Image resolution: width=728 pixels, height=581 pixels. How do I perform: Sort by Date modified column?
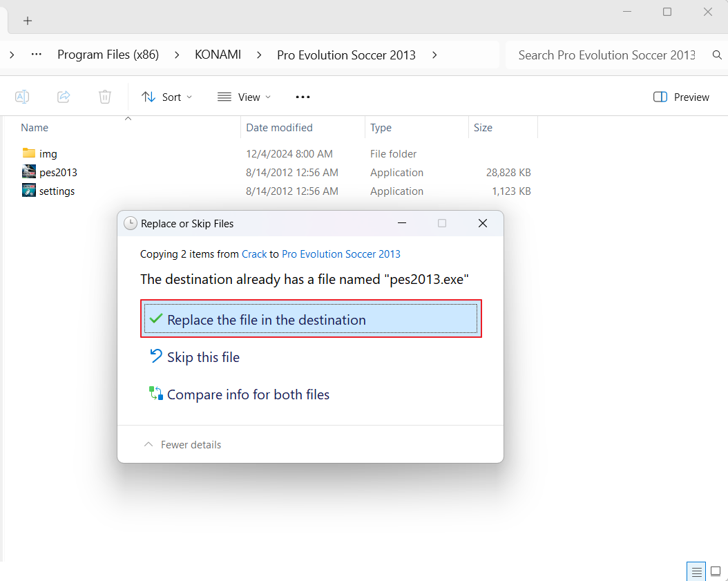279,128
